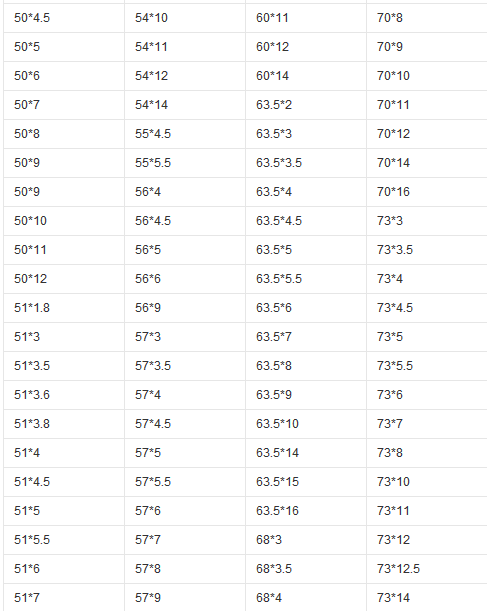
Task: Click the 70*16 cell
Action: [x=427, y=192]
